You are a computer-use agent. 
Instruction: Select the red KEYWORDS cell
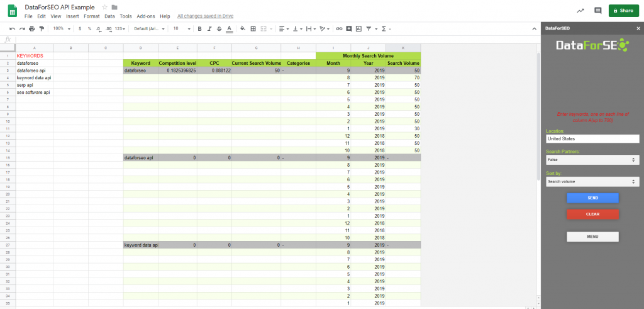[35, 56]
